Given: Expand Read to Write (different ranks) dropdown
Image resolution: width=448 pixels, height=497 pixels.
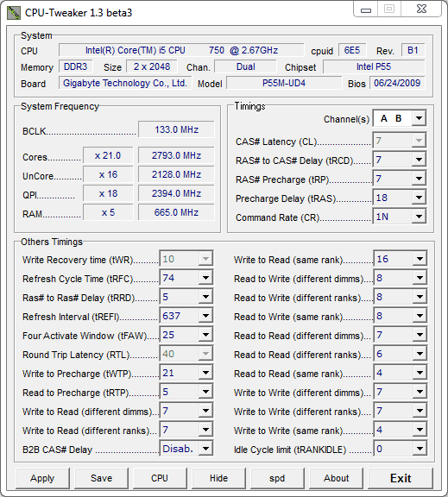Looking at the screenshot, I should click(420, 297).
